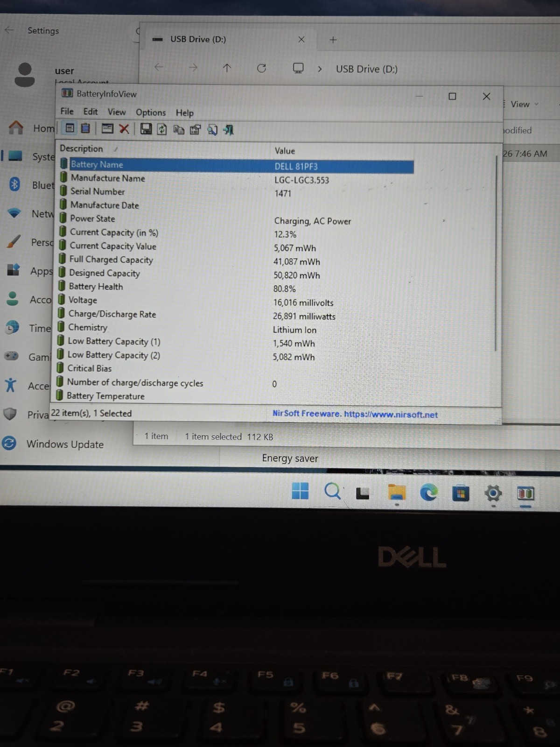The height and width of the screenshot is (747, 560).
Task: Select the Voltage row
Action: point(236,301)
